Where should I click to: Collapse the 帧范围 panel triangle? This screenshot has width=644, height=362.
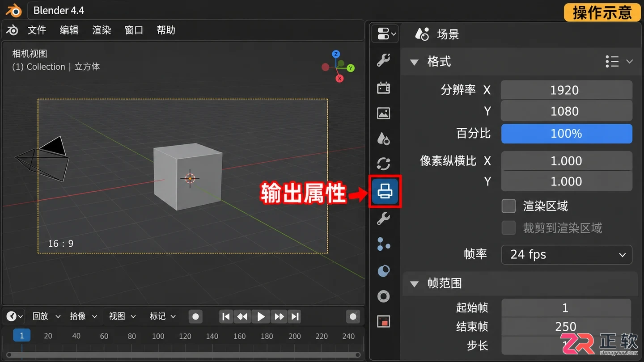pos(414,283)
